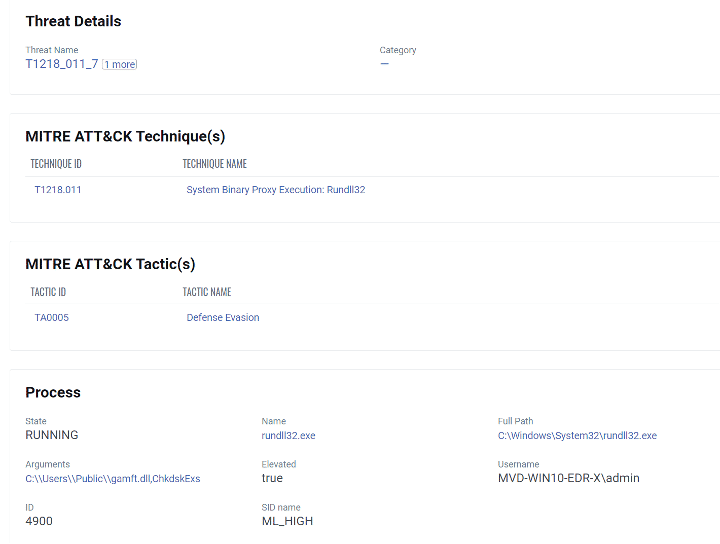Image resolution: width=720 pixels, height=544 pixels.
Task: Click the rundll32.exe process name link
Action: tap(288, 435)
